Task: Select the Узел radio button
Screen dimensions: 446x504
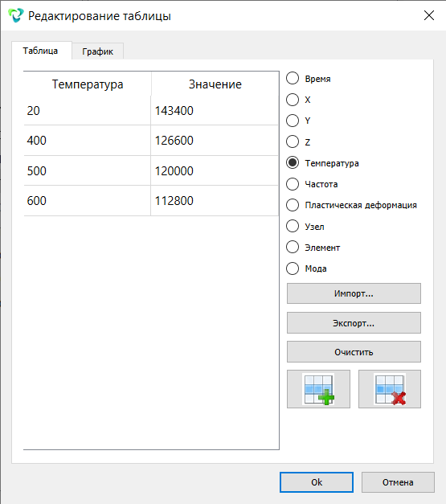Action: click(293, 226)
